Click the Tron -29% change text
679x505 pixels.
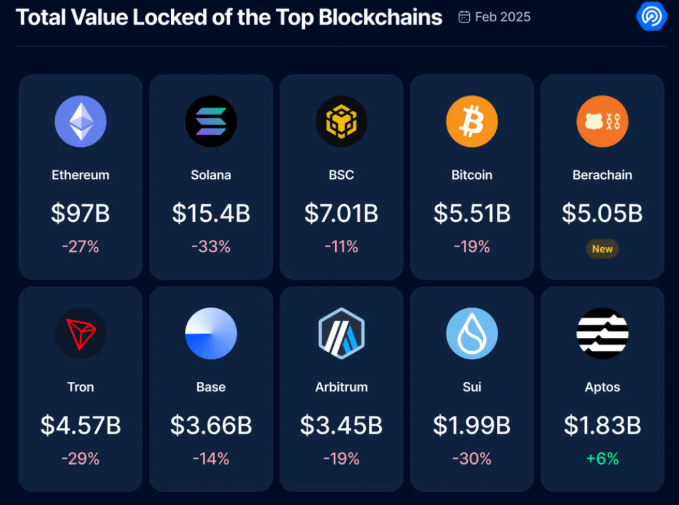coord(80,459)
